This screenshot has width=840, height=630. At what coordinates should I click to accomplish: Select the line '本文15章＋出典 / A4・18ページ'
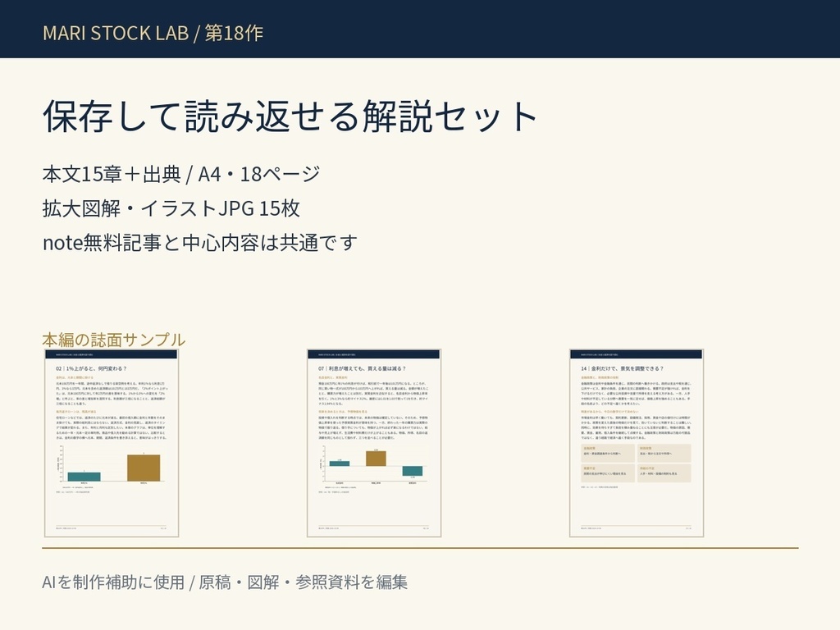click(181, 174)
